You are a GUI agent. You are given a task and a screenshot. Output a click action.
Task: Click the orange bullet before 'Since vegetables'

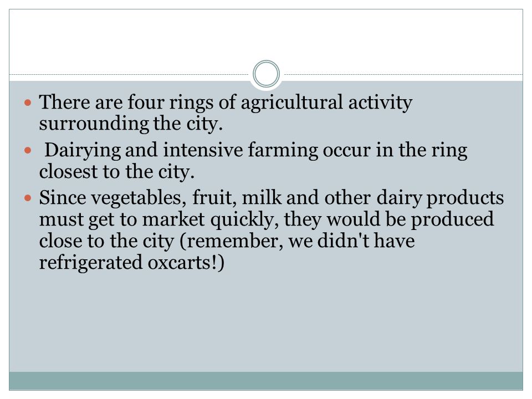point(28,198)
